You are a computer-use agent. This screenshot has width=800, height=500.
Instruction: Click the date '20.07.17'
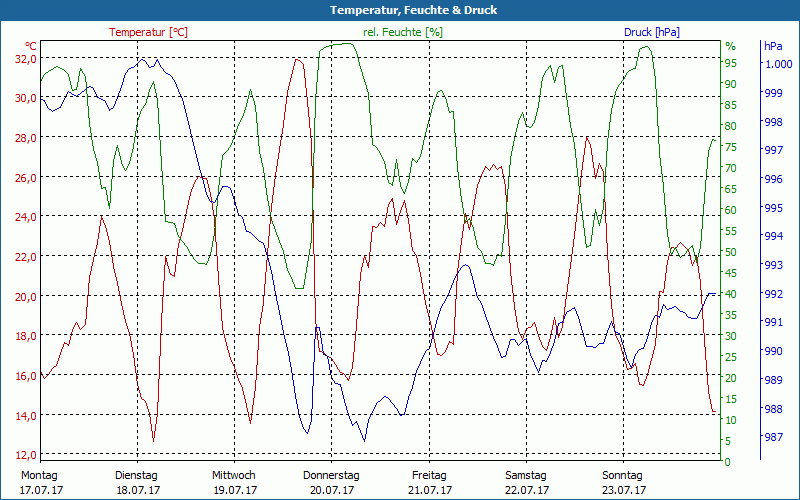tap(332, 490)
